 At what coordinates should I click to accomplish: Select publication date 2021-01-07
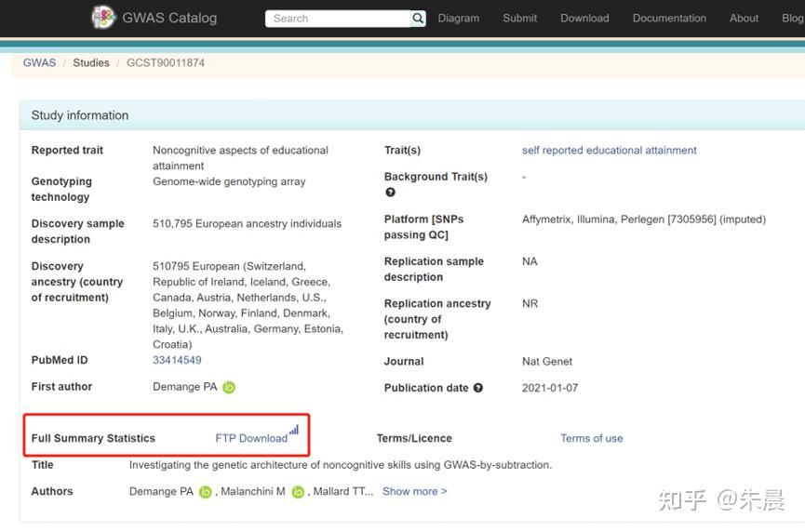pyautogui.click(x=550, y=388)
